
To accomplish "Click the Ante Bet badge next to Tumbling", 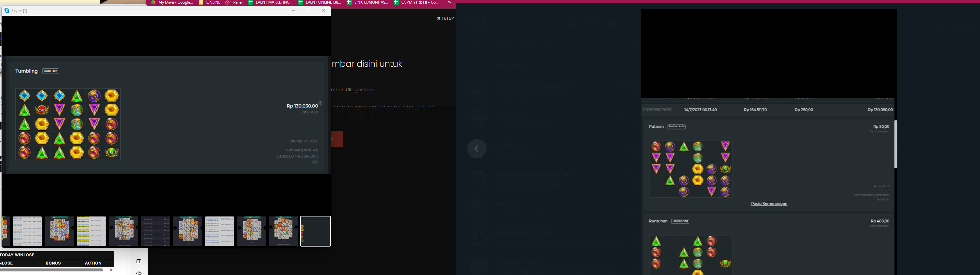I will 50,71.
